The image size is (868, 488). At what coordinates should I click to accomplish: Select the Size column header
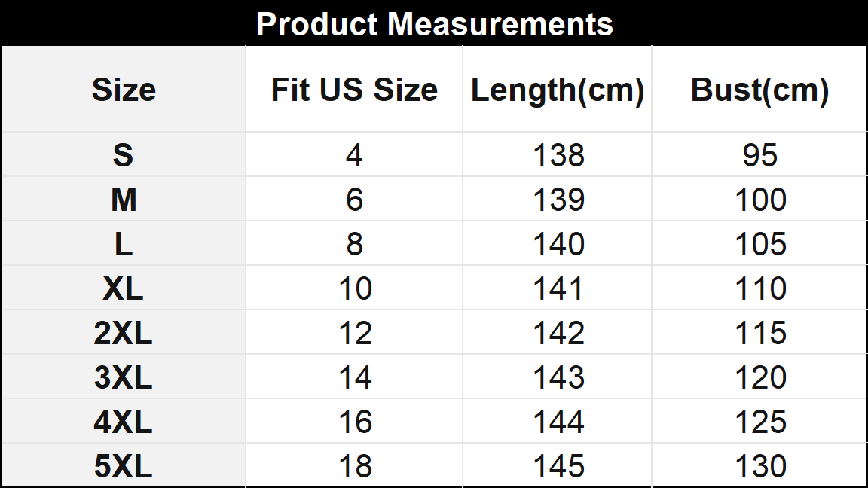[x=124, y=90]
